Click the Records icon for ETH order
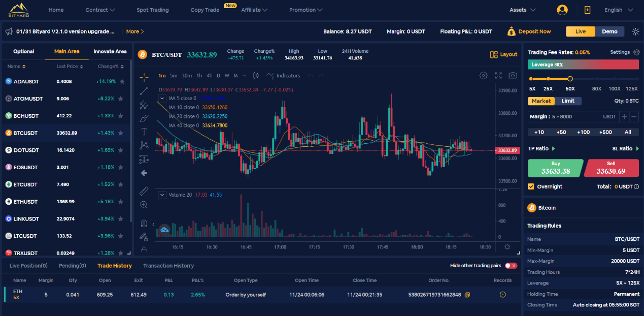This screenshot has height=316, width=644. pyautogui.click(x=503, y=295)
